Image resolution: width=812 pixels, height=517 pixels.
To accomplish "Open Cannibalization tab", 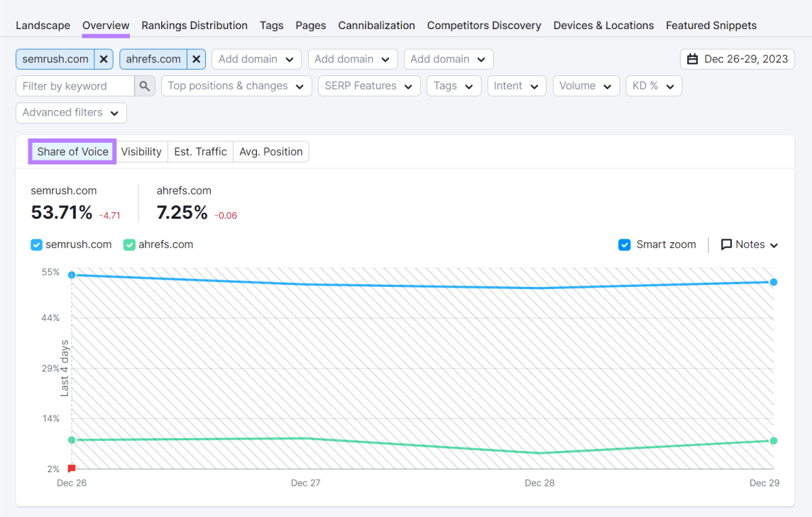I will tap(376, 26).
